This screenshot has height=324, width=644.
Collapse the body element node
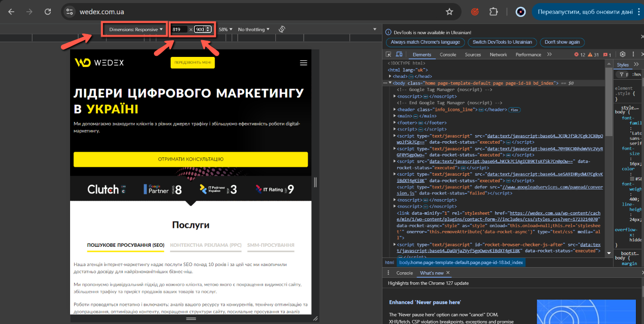(390, 83)
